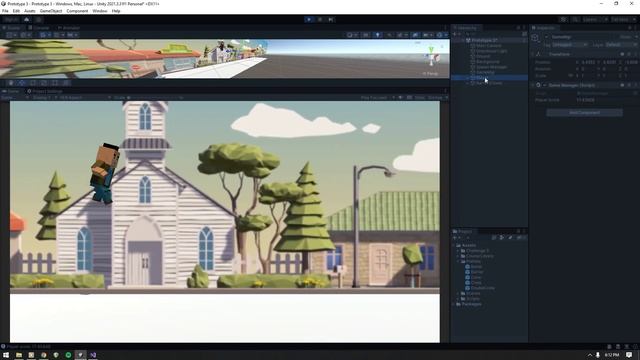
Task: Click the Hierarchy create plus button
Action: [455, 34]
